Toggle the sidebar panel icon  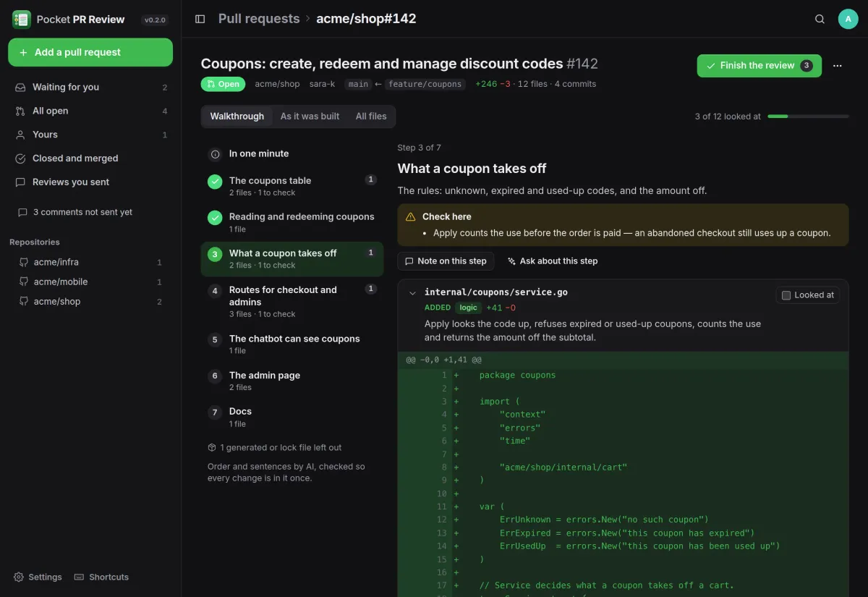[x=200, y=19]
